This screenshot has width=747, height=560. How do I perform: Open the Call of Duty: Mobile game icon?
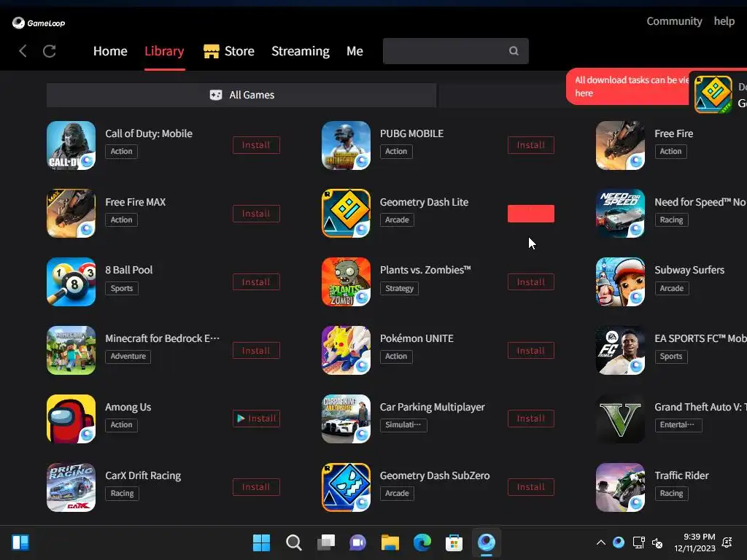pos(71,145)
